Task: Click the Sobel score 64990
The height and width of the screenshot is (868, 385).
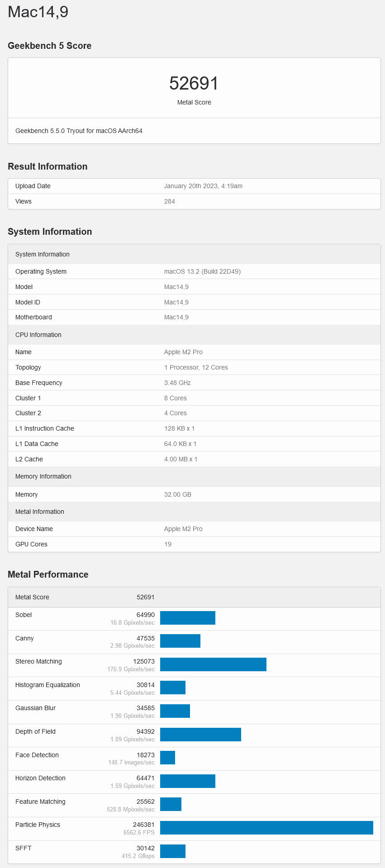Action: click(x=145, y=615)
